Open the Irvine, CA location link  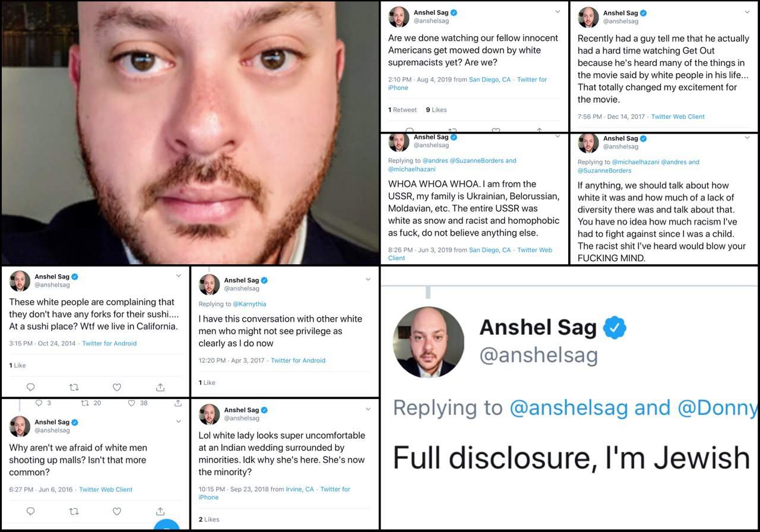click(300, 489)
